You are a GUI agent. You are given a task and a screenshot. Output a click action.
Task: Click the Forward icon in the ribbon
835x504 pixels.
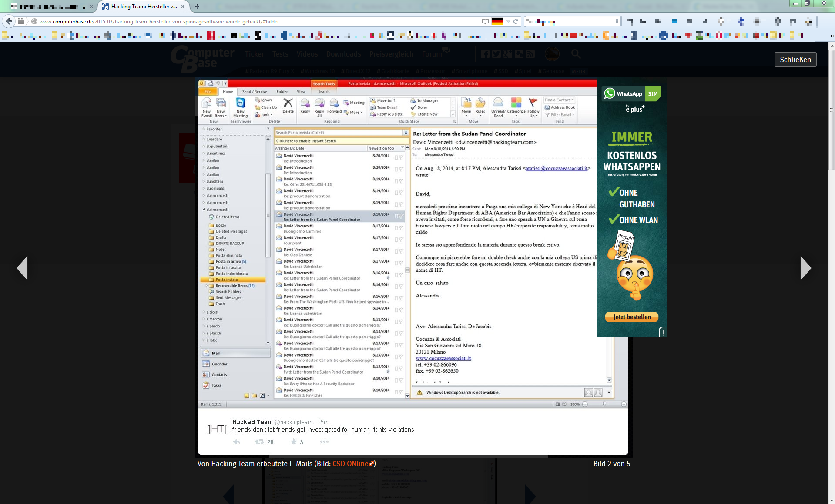tap(334, 103)
